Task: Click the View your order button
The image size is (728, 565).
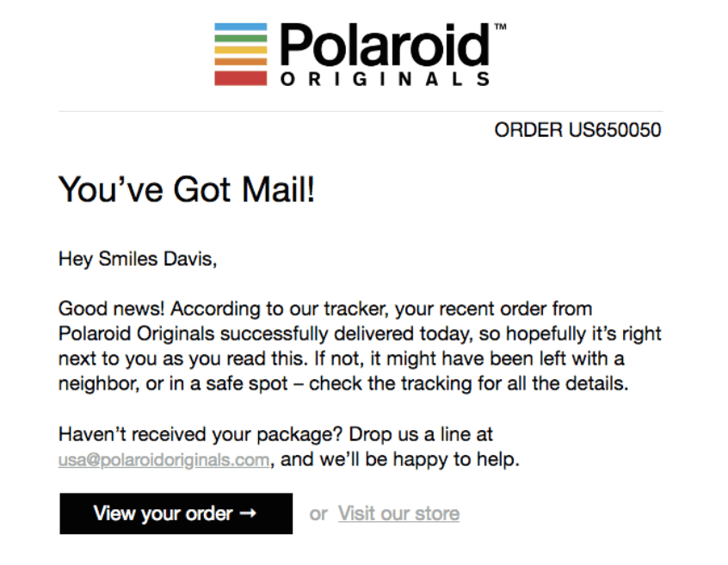Action: 176,513
